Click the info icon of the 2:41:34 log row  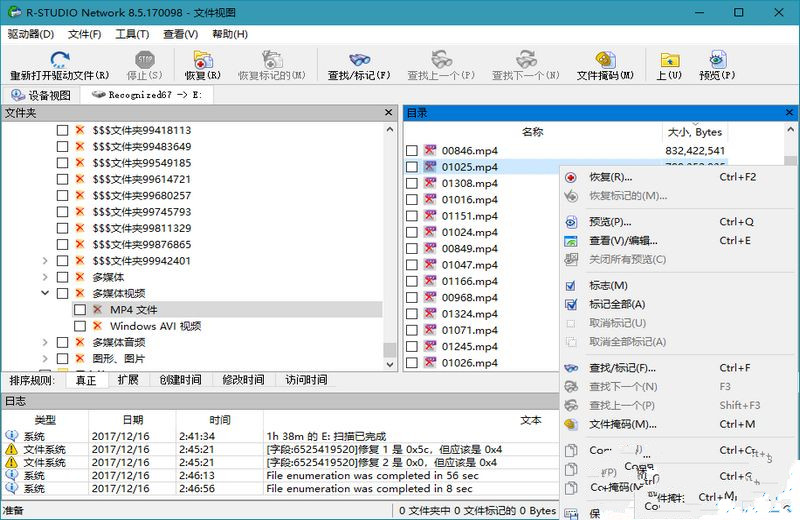[x=11, y=436]
